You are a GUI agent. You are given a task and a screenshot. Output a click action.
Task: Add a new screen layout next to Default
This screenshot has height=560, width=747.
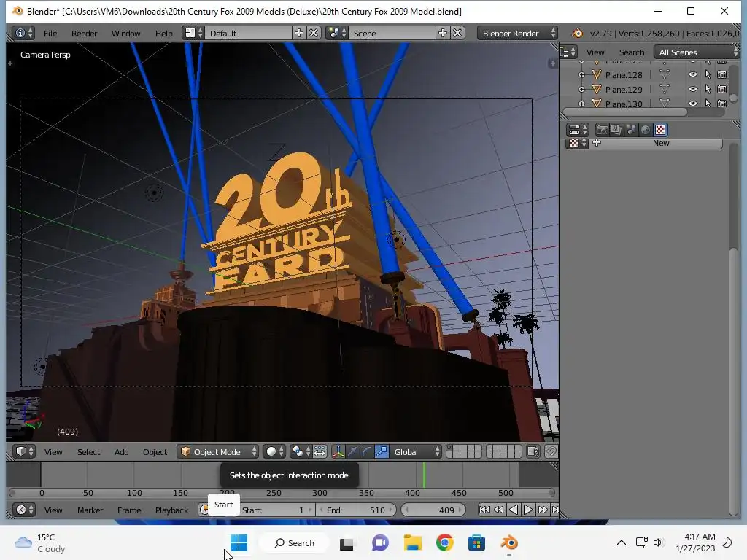pos(298,33)
